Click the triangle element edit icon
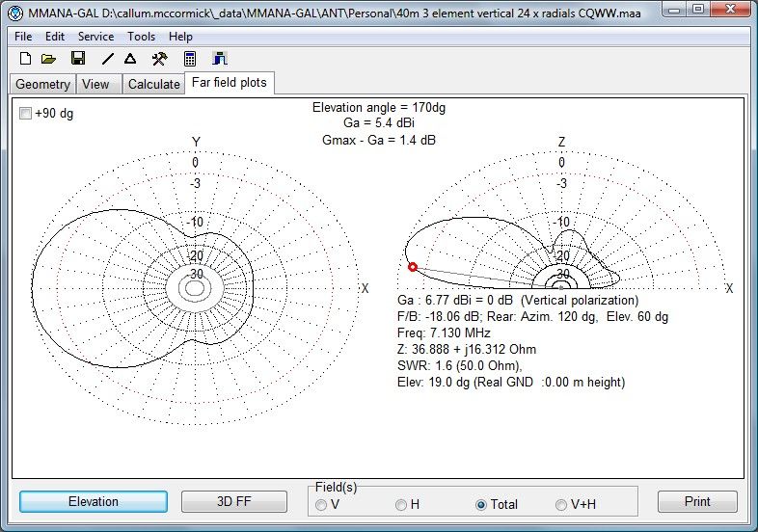758x532 pixels. click(130, 59)
